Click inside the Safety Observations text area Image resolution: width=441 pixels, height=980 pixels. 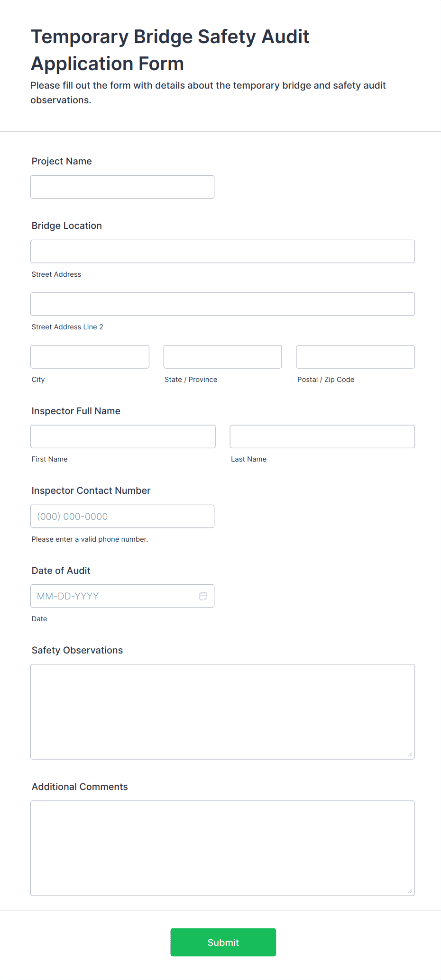tap(223, 712)
